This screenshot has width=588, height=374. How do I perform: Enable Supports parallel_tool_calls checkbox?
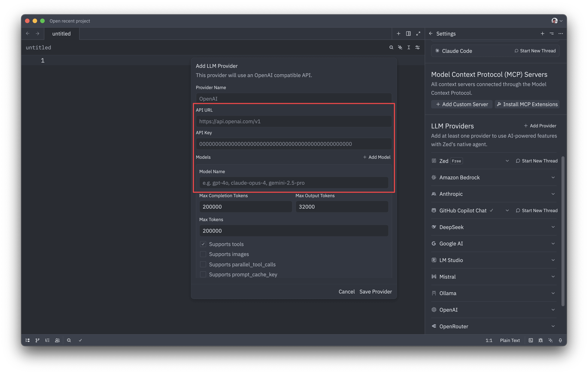203,264
